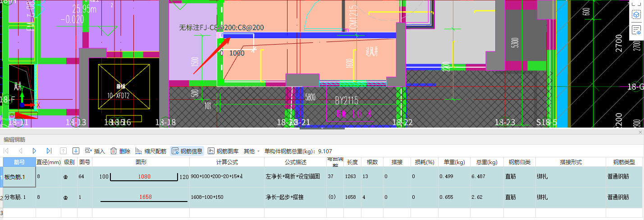Viewport: 644px width, 220px height.
Task: Select the 长度 column header
Action: [x=352, y=162]
